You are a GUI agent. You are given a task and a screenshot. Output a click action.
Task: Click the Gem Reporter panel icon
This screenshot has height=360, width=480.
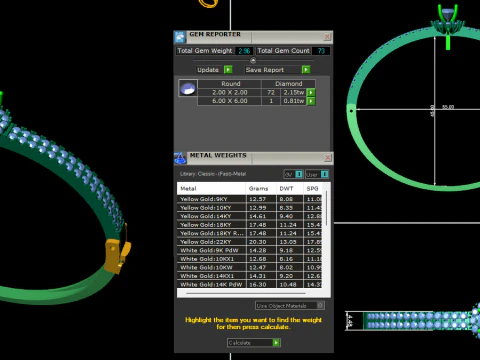[x=180, y=37]
